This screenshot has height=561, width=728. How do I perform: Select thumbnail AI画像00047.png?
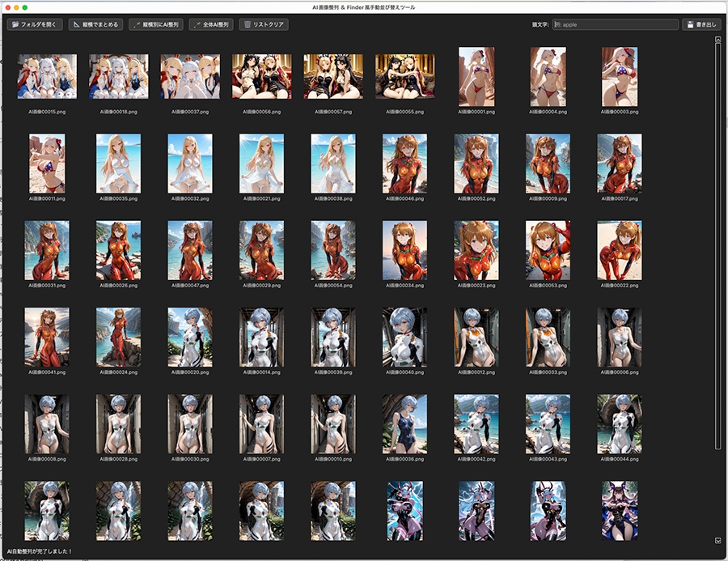(x=190, y=250)
